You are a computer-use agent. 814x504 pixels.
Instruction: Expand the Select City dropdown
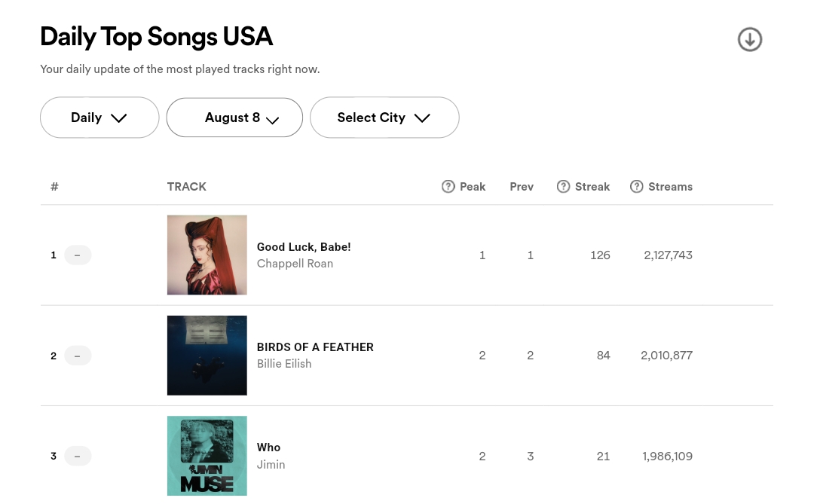pyautogui.click(x=384, y=118)
